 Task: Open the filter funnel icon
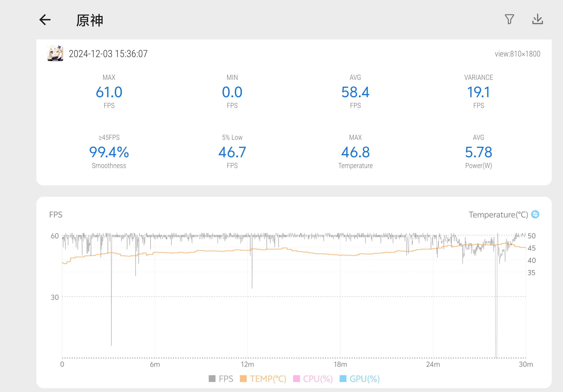tap(509, 19)
